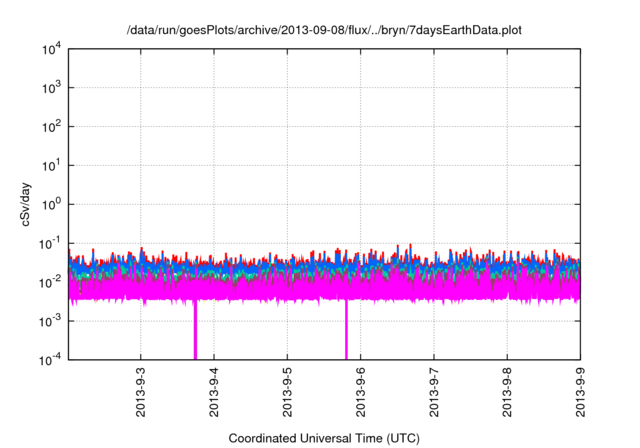Click the 2013-9-6 date label
Image resolution: width=640 pixels, height=448 pixels.
pos(360,392)
